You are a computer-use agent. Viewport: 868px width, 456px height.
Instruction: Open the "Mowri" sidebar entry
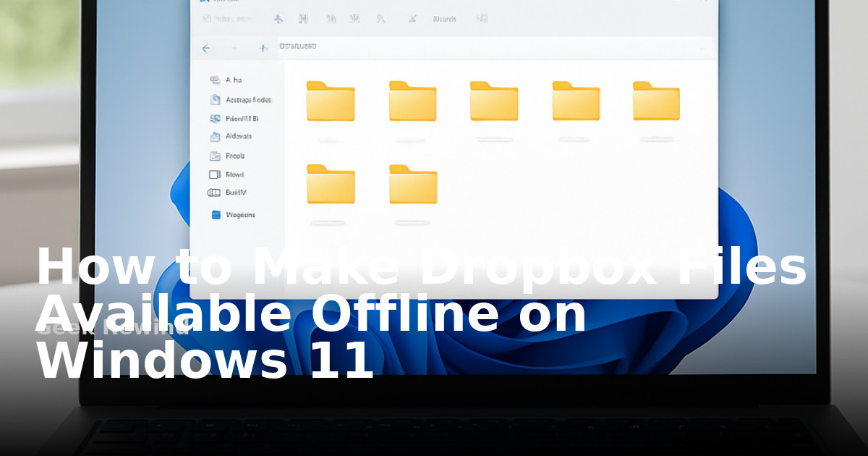[x=226, y=174]
